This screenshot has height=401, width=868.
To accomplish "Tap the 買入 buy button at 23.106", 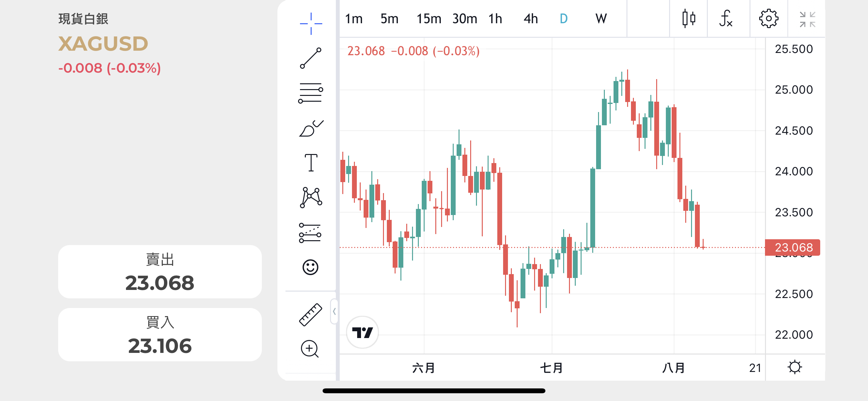I will click(x=160, y=334).
